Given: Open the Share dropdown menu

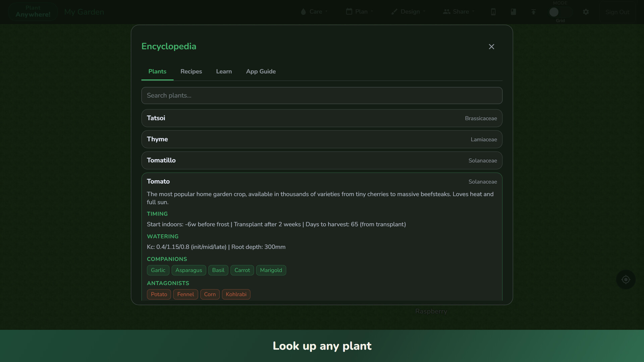Looking at the screenshot, I should click(x=459, y=12).
